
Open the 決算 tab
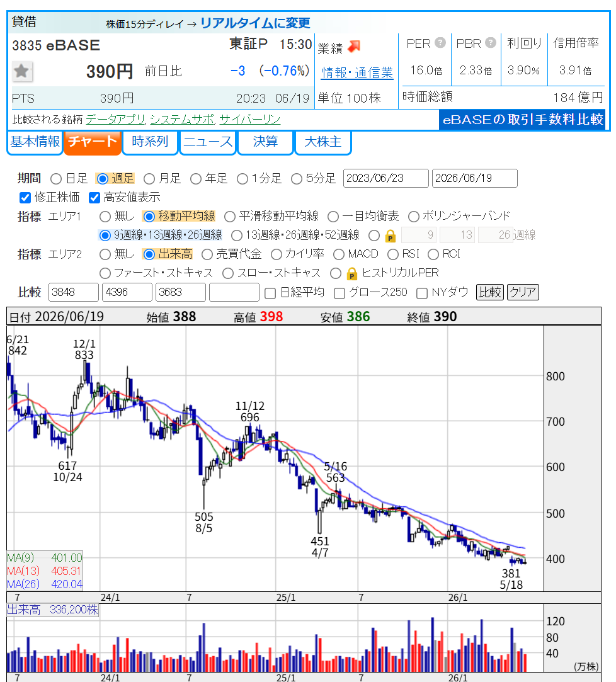pos(265,142)
